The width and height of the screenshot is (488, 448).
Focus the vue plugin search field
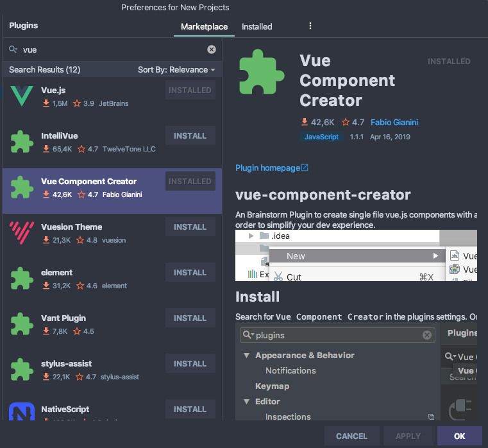point(112,49)
